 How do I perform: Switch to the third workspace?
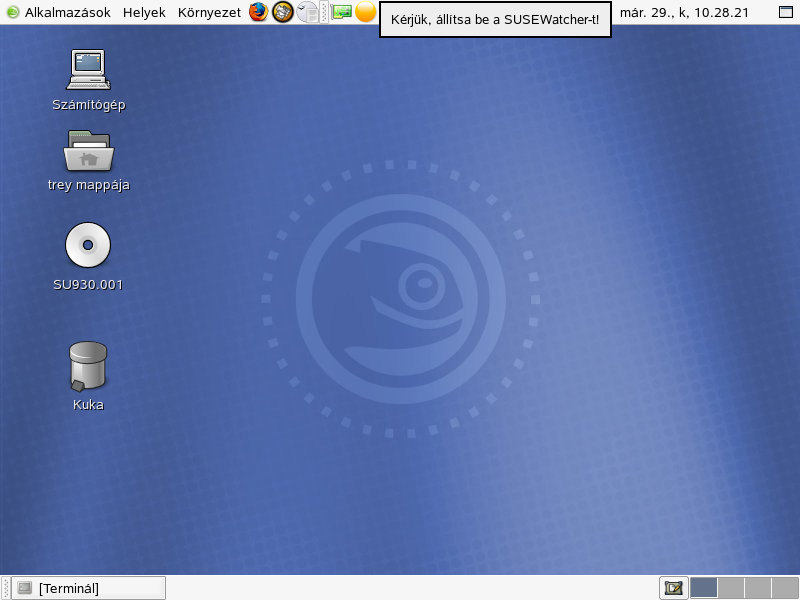758,588
